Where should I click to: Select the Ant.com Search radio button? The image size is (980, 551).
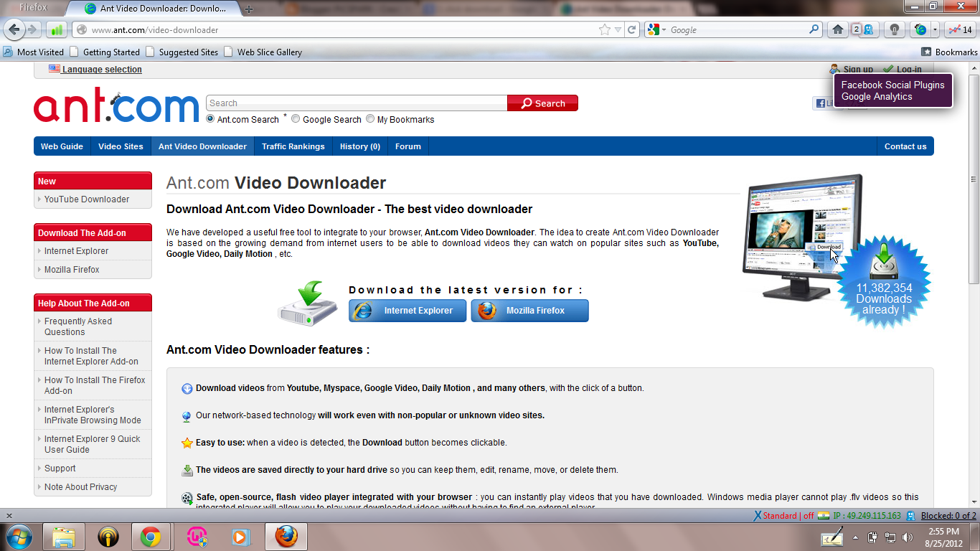coord(211,119)
